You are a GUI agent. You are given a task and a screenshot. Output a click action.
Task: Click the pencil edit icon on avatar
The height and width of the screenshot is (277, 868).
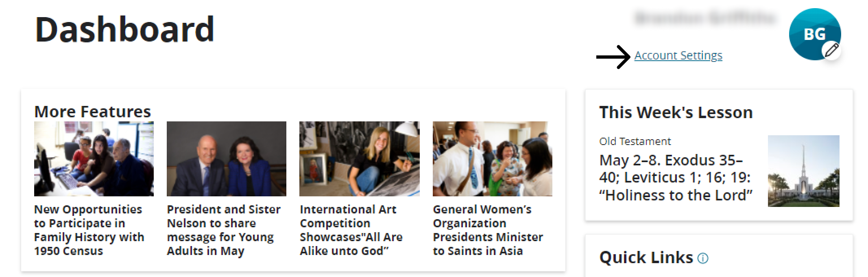(x=832, y=51)
